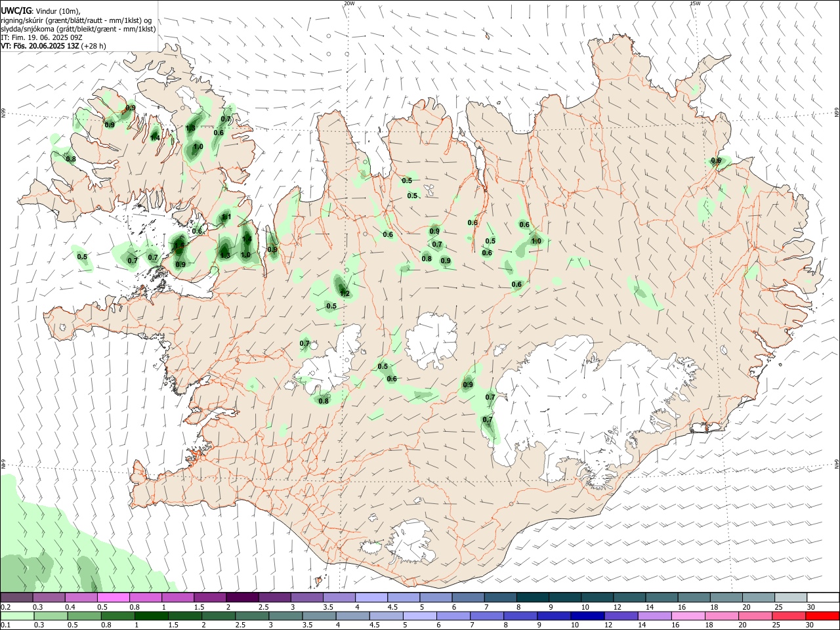Click the 0.2–0.3 dusky purple snow swatch
The height and width of the screenshot is (630, 840).
[x=16, y=598]
